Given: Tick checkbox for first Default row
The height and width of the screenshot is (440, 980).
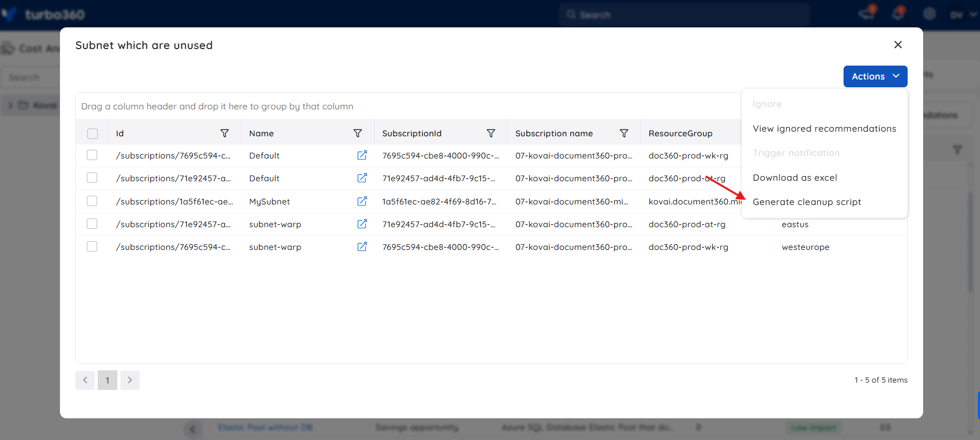Looking at the screenshot, I should [92, 155].
